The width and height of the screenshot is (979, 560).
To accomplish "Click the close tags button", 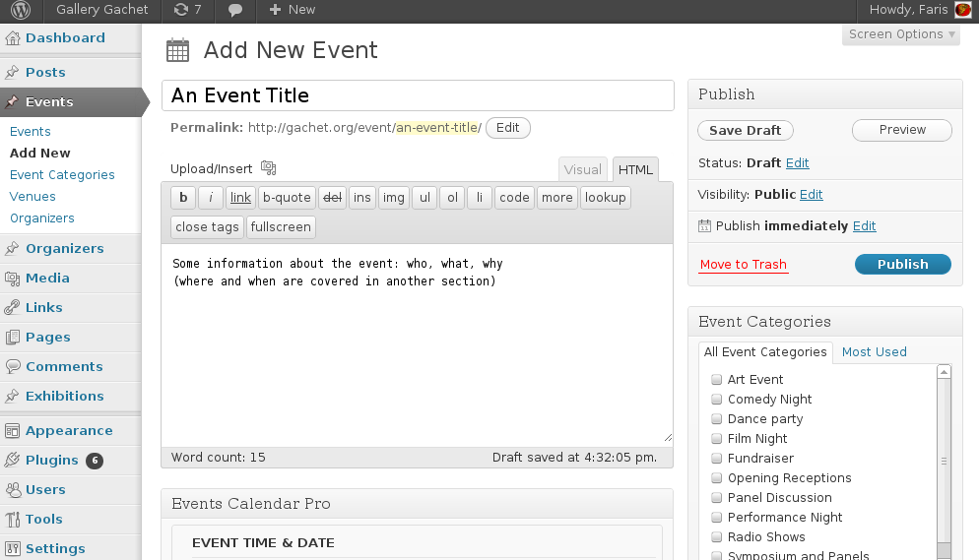I will point(207,227).
